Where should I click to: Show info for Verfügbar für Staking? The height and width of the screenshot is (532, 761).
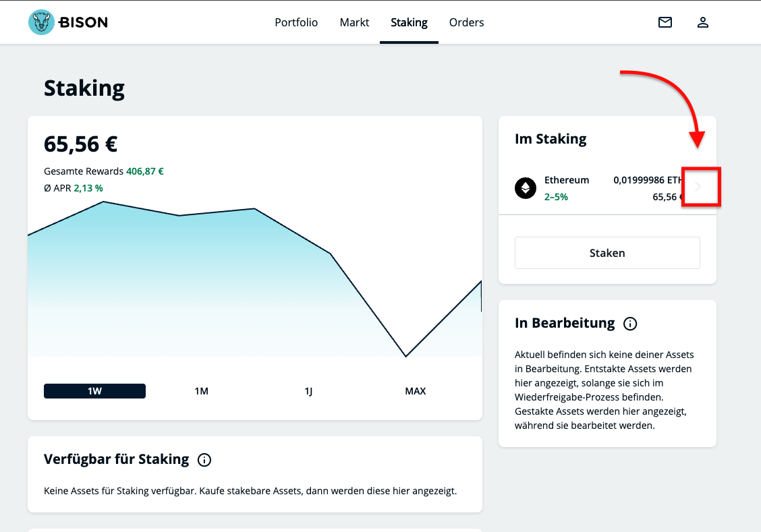click(x=204, y=460)
